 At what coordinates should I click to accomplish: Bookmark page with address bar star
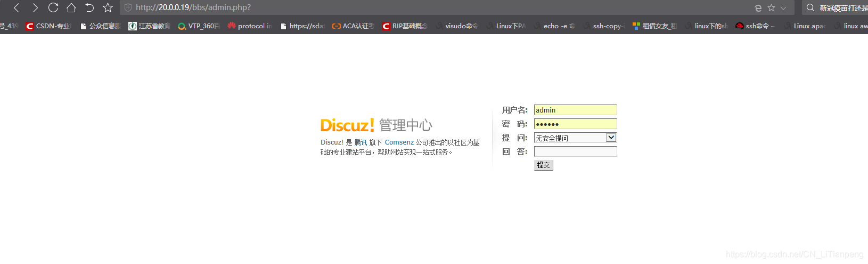click(771, 7)
